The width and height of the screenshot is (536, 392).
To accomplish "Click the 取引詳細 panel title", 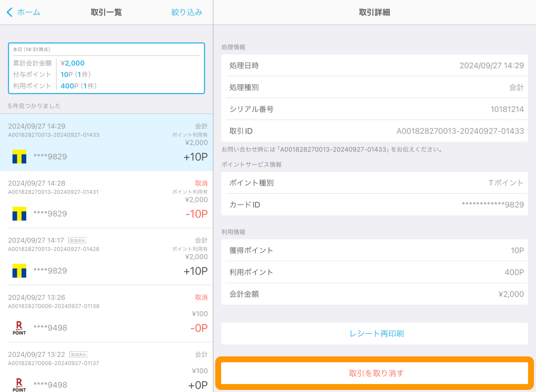I will tap(374, 12).
